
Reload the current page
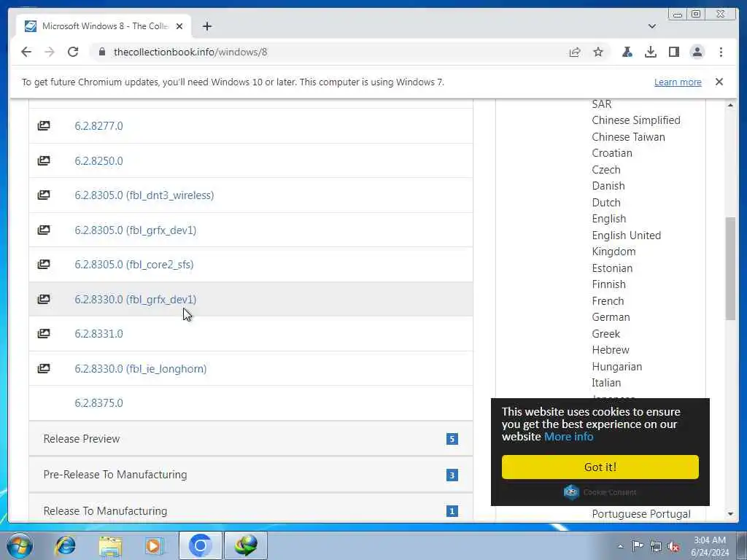coord(73,52)
